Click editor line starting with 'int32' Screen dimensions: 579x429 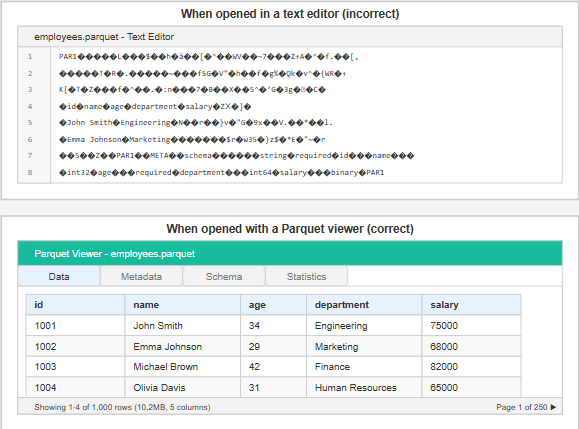(222, 172)
